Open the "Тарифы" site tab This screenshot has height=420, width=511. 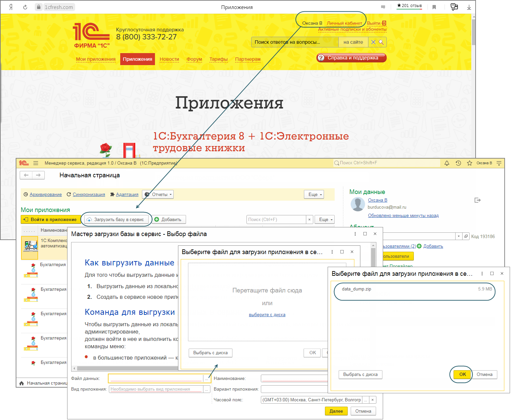218,59
